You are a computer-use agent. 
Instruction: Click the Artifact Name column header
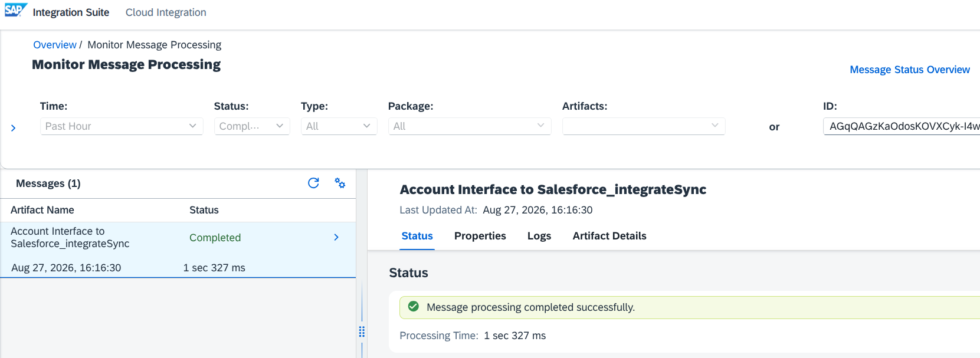(42, 210)
